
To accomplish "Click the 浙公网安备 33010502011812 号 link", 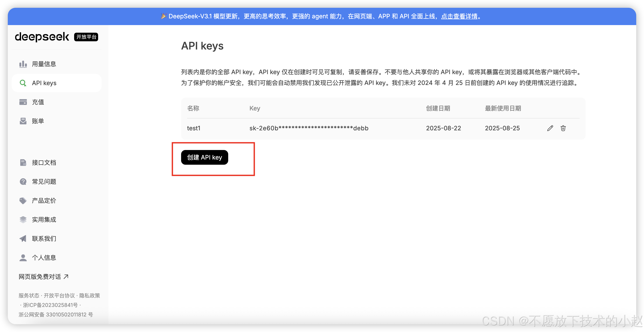I will click(x=56, y=314).
